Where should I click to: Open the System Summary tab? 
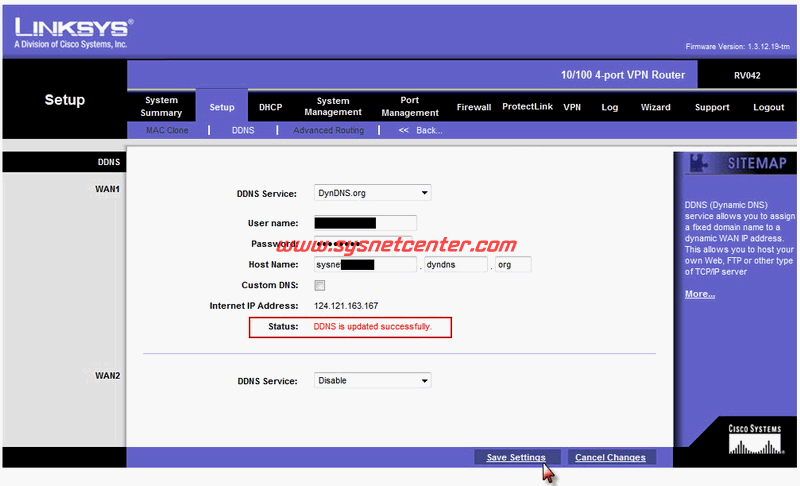161,107
